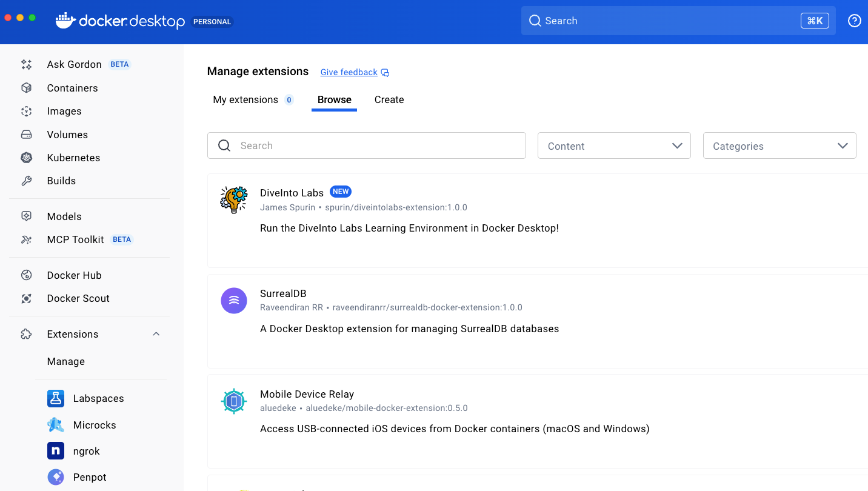Open the Containers section
Image resolution: width=868 pixels, height=491 pixels.
tap(72, 88)
